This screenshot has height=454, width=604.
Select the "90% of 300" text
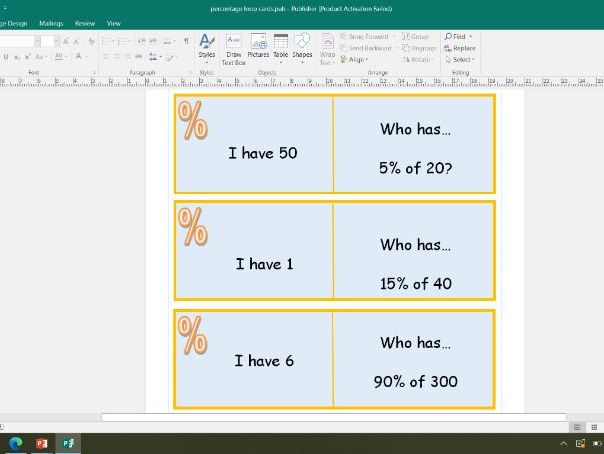click(416, 382)
